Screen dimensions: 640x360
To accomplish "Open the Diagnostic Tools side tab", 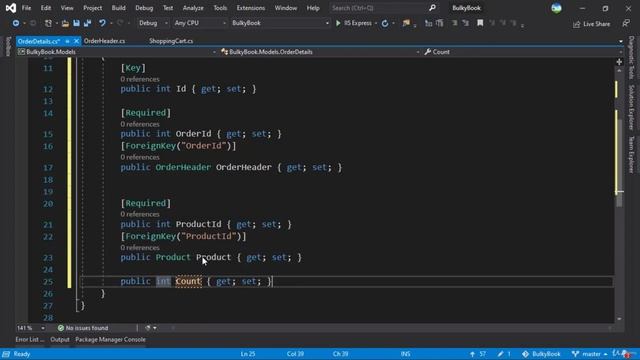I will [x=631, y=58].
